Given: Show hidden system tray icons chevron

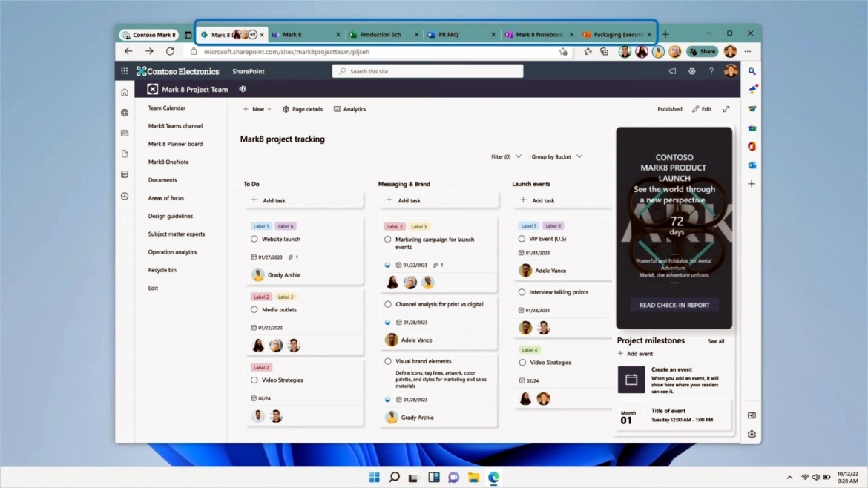Looking at the screenshot, I should click(789, 478).
